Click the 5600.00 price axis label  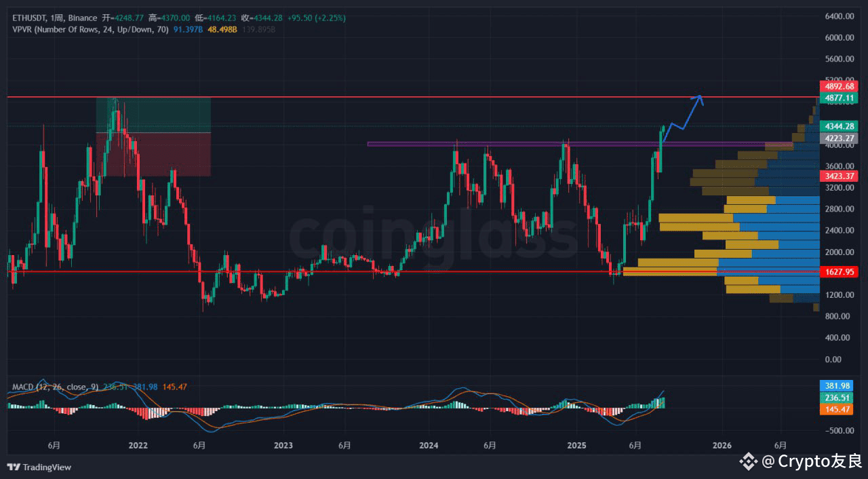(x=840, y=59)
